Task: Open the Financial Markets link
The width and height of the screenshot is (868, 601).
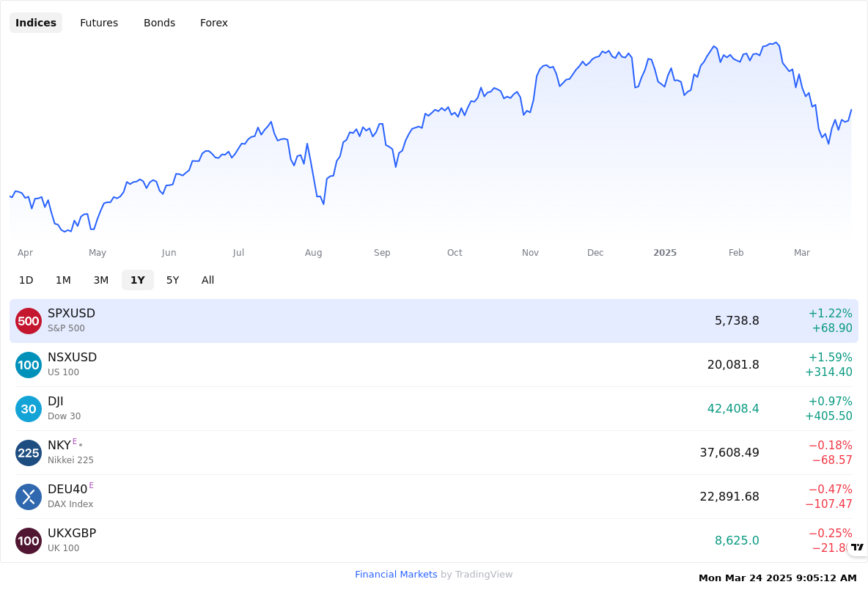Action: click(396, 575)
